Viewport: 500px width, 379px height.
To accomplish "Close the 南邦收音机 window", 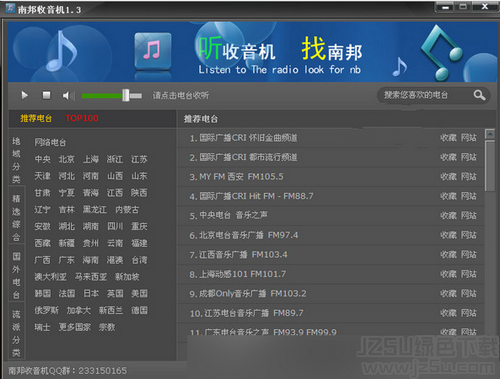I will coord(485,7).
